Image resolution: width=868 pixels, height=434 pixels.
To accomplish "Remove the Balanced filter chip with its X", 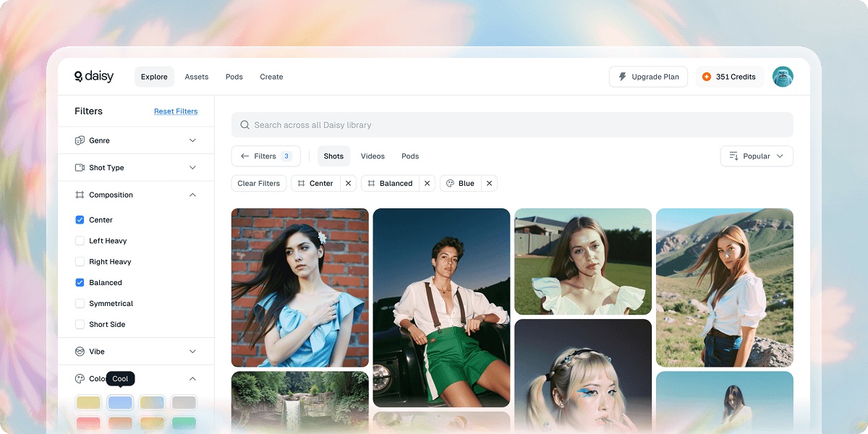I will click(x=427, y=183).
